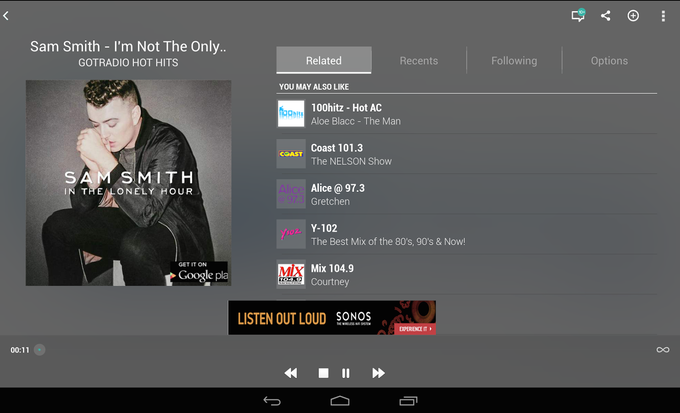Click the playback progress dot
Screen dimensions: 680x413
(39, 350)
